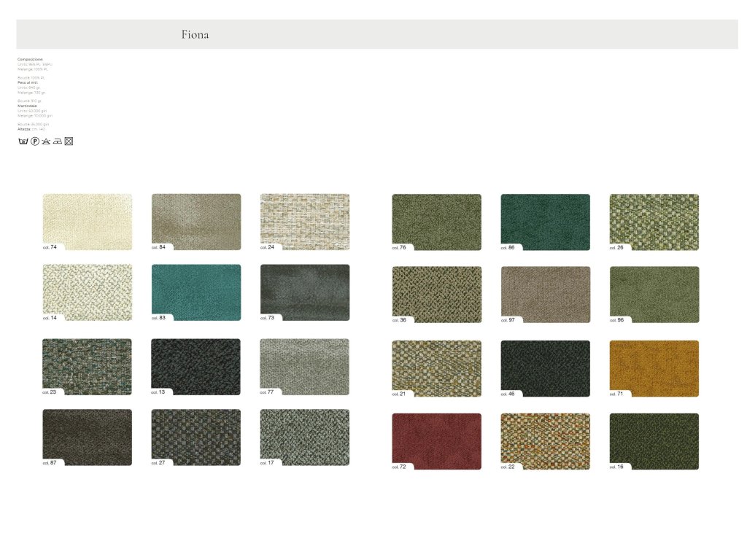The height and width of the screenshot is (560, 747).
Task: Open the orange tweed swatch col. 22
Action: [x=545, y=440]
